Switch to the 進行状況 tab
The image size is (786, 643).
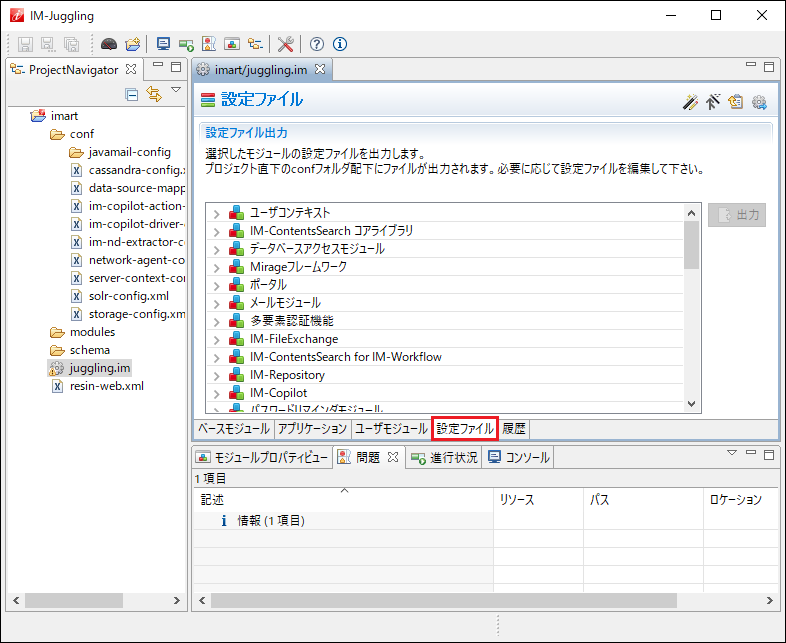(x=444, y=457)
